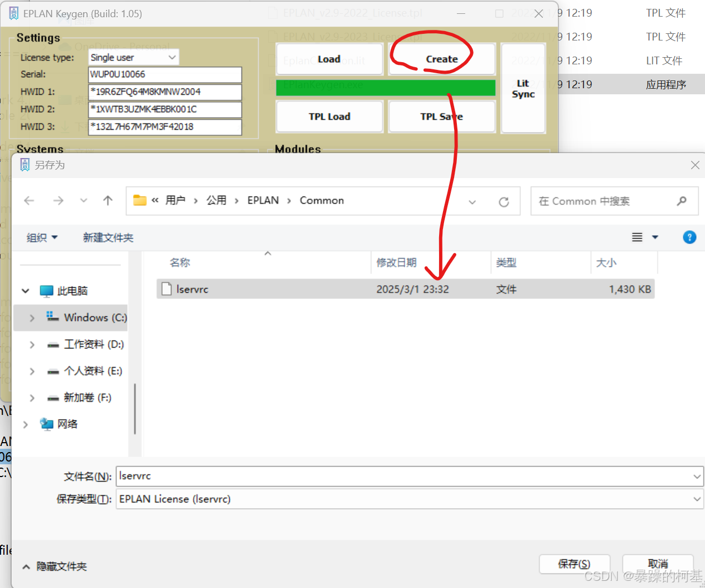705x588 pixels.
Task: Click 新建文件夹 button
Action: (108, 237)
